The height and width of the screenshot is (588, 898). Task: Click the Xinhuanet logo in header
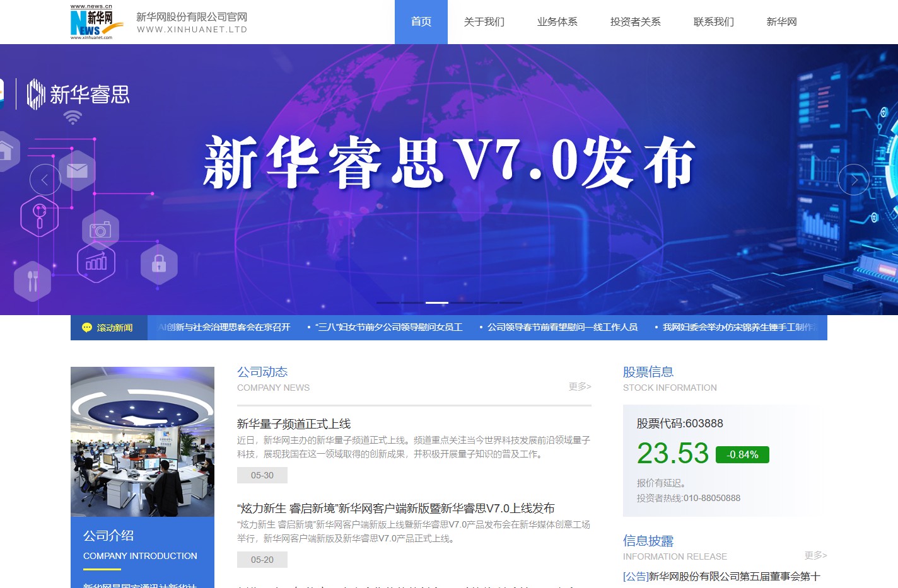point(96,22)
